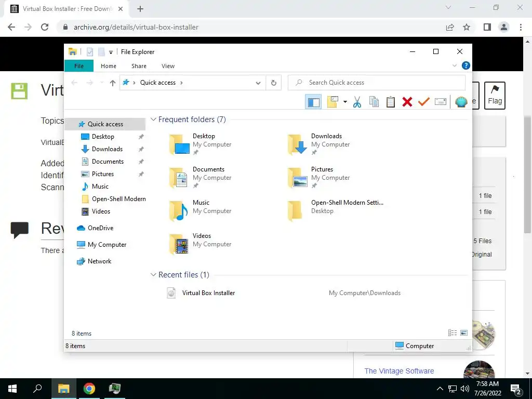Viewport: 532px width, 399px height.
Task: Toggle the navigation pane toolbar button
Action: pos(313,102)
